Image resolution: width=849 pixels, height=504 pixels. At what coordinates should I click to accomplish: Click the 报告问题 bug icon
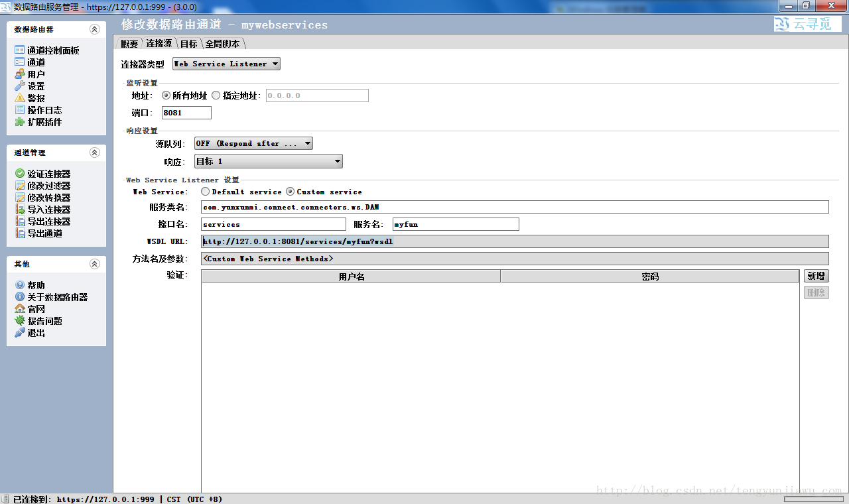click(x=20, y=321)
